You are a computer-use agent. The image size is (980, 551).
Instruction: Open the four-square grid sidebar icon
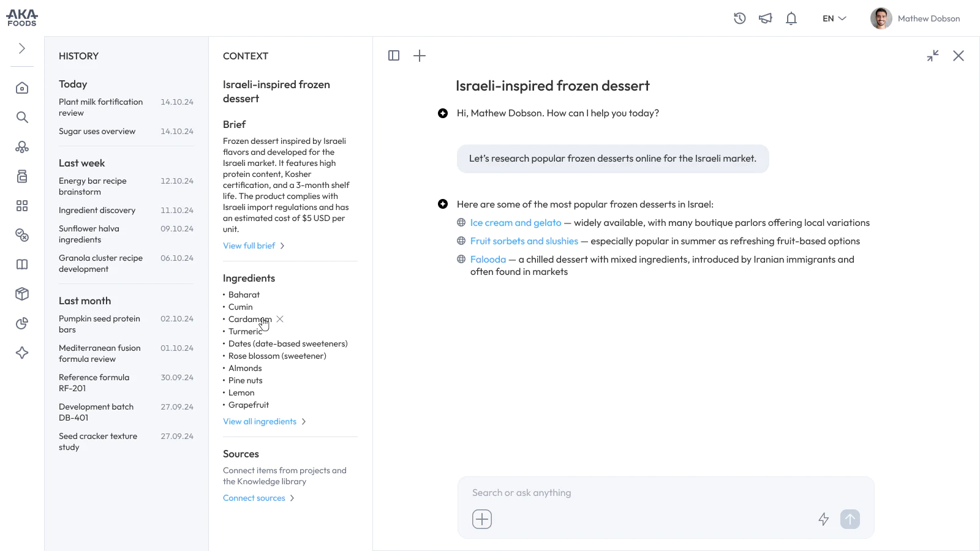(x=22, y=206)
